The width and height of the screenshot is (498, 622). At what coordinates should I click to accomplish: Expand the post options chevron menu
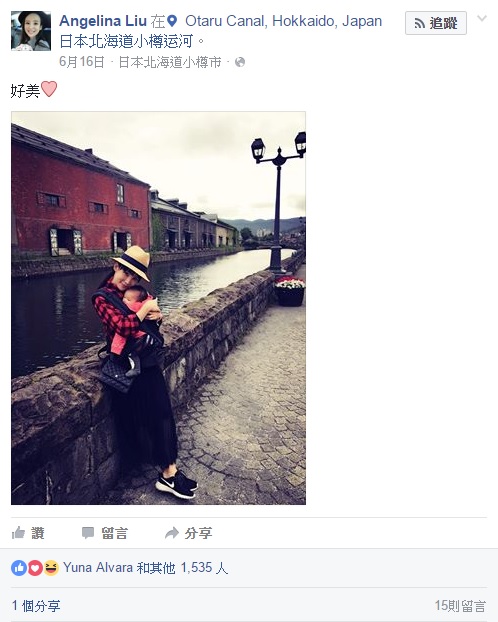pyautogui.click(x=482, y=18)
